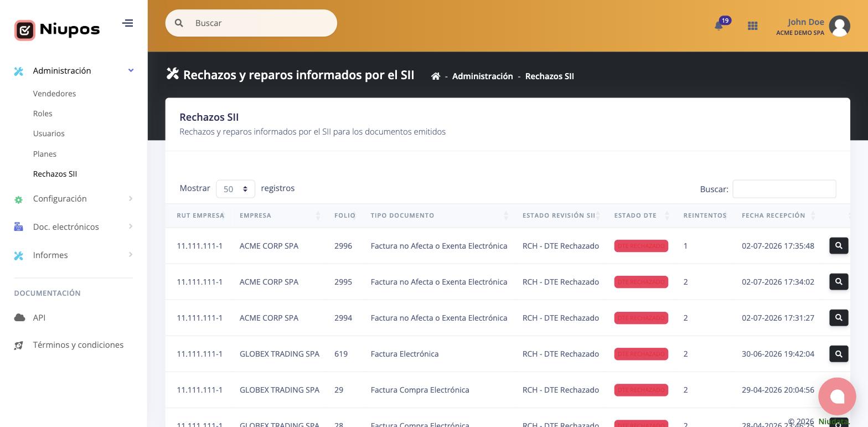
Task: Click the Términos y condiciones rocket icon
Action: click(x=19, y=345)
